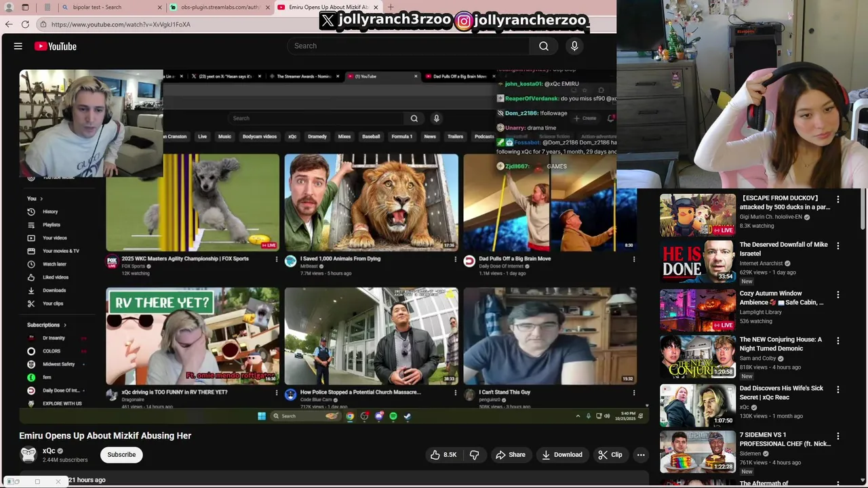Click the magnifier search button on YouTube
This screenshot has height=488, width=868.
[544, 46]
